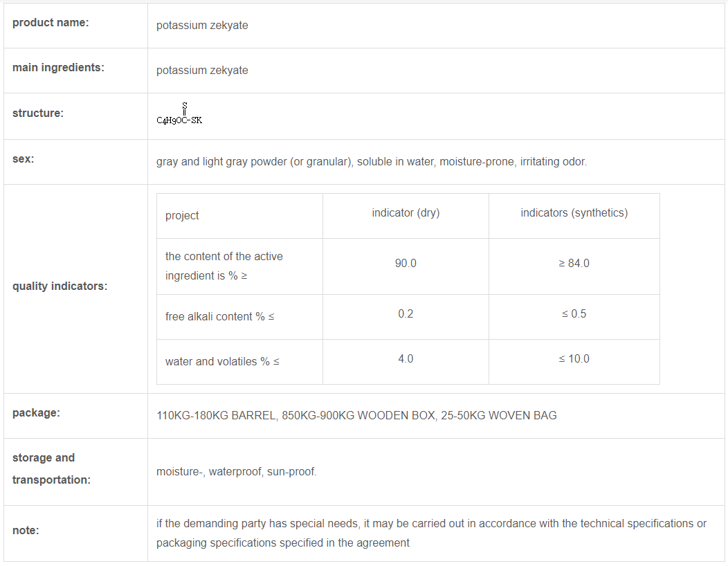This screenshot has height=566, width=728.
Task: Select the 'potassium zekyate' product name value
Action: [x=202, y=26]
